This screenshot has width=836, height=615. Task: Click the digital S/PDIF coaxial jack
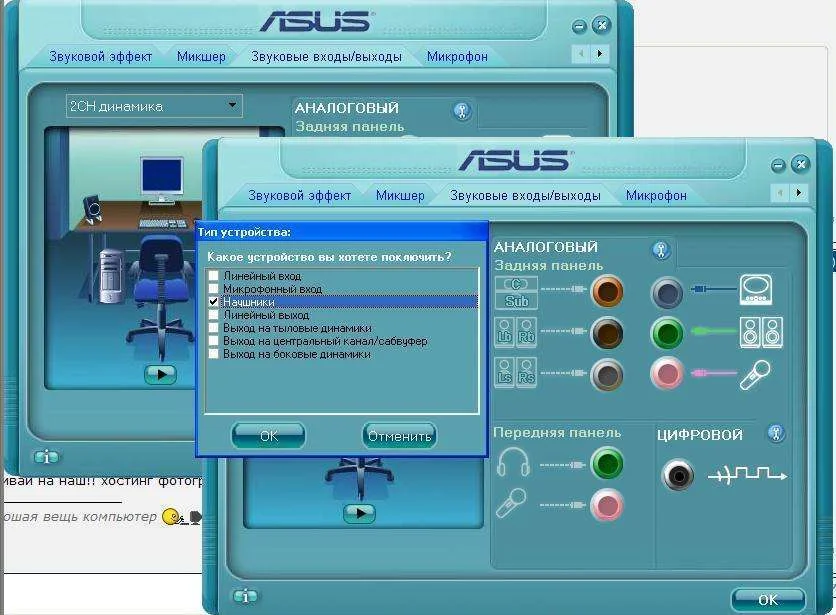678,475
